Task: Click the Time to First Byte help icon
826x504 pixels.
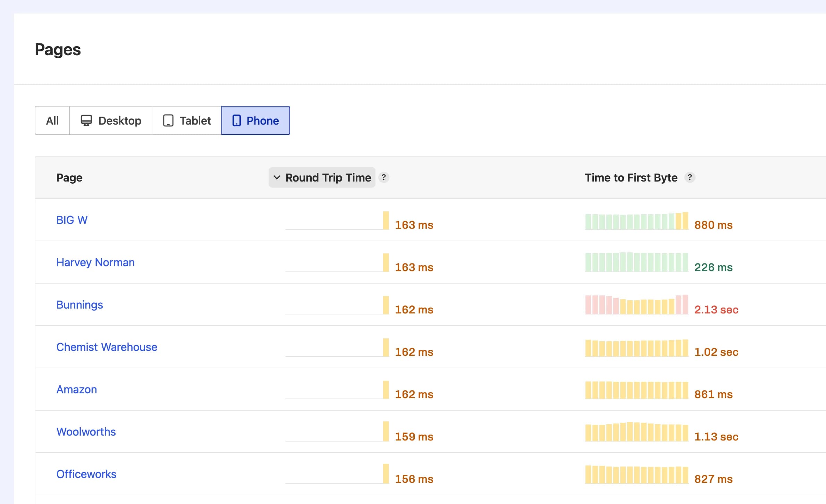Action: 690,177
